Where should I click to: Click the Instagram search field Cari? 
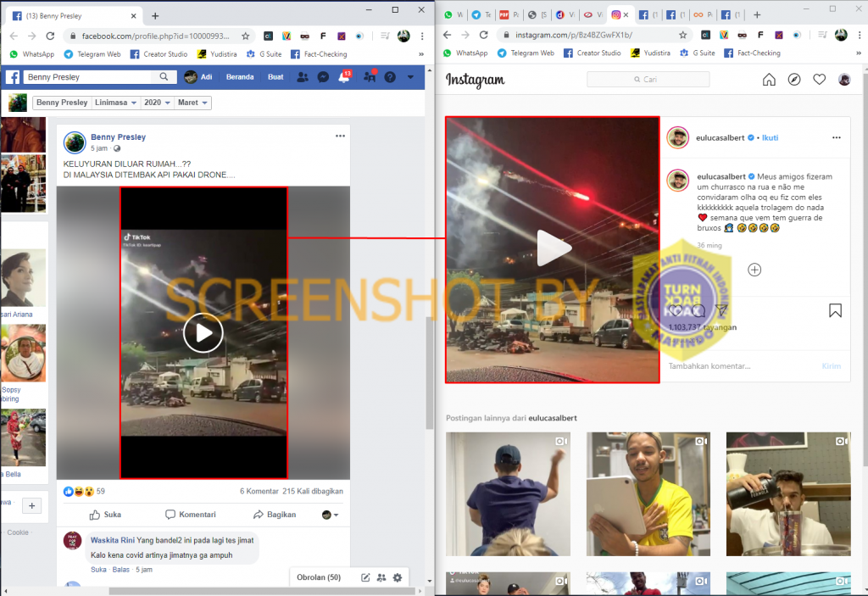[x=650, y=80]
